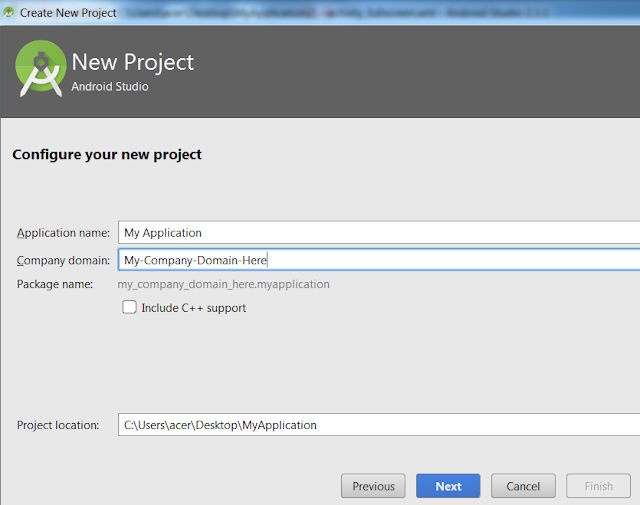The width and height of the screenshot is (640, 505).
Task: Click the 'Include C++ support' label text
Action: click(193, 308)
